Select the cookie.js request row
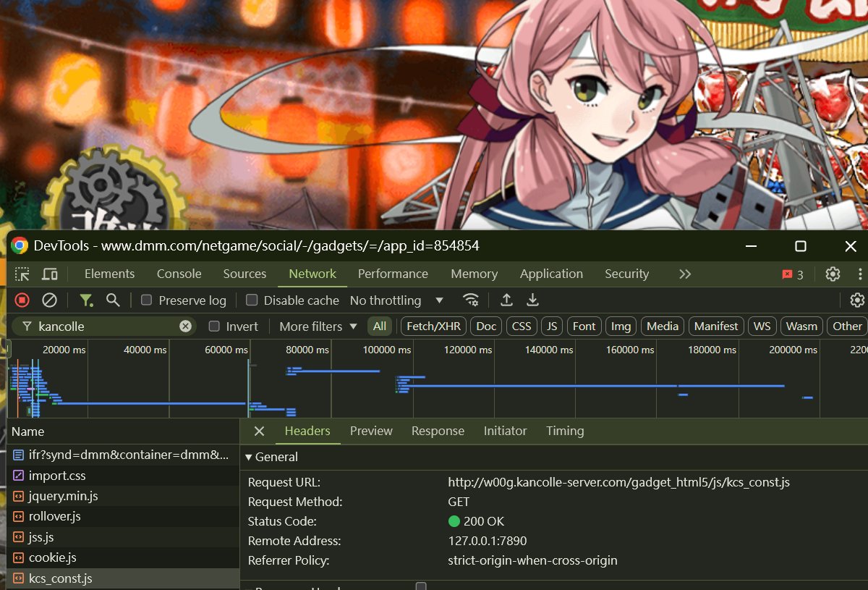The height and width of the screenshot is (590, 868). [x=123, y=557]
